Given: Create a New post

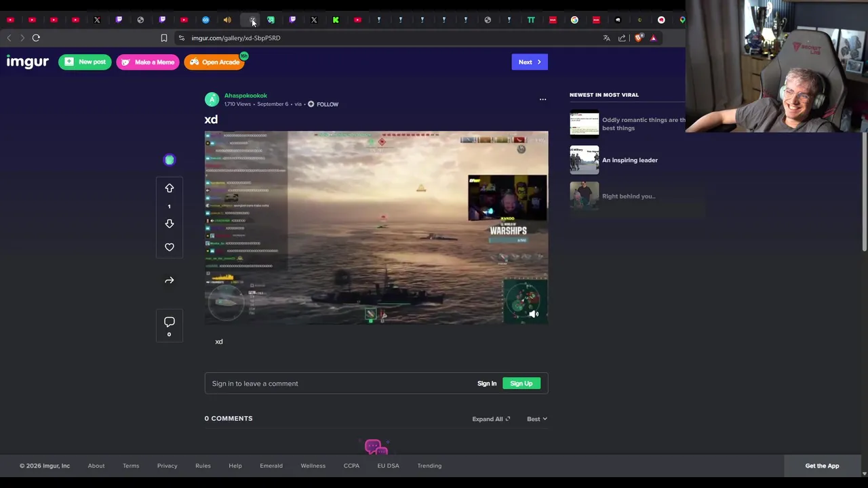Looking at the screenshot, I should (85, 62).
